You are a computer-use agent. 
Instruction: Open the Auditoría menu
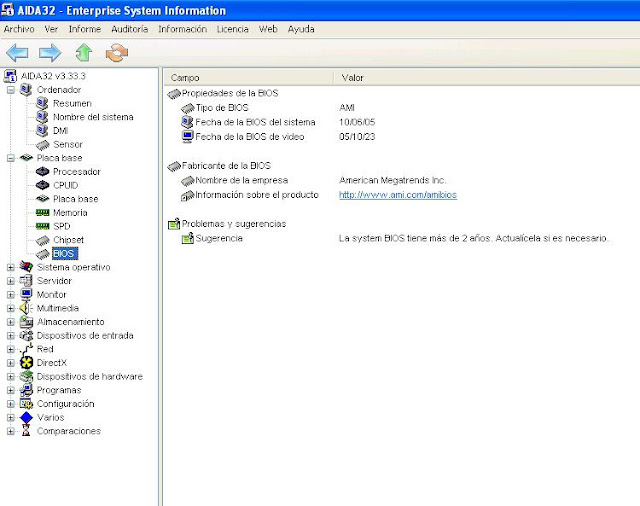click(129, 29)
